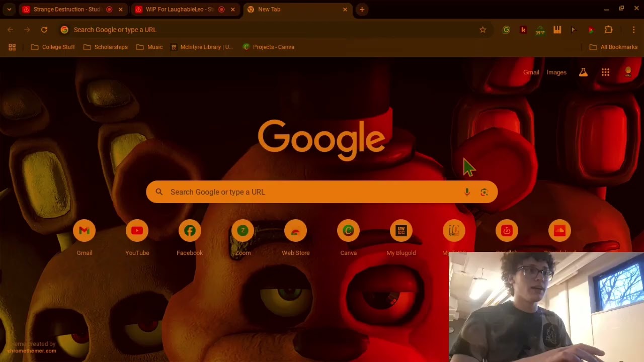
Task: Close the Strange Destruction tab
Action: [120, 9]
